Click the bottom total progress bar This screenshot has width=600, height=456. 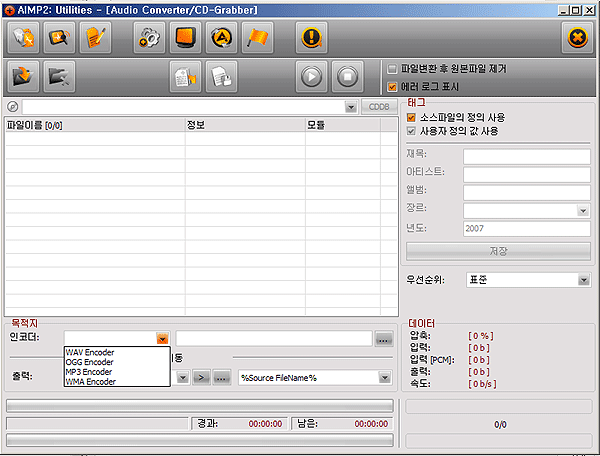(x=200, y=440)
